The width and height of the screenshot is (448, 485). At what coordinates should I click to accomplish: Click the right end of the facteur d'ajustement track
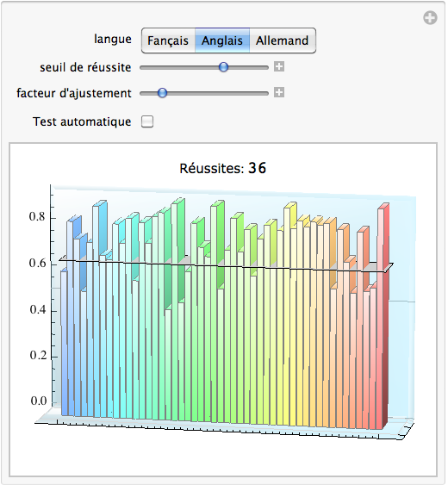[266, 93]
